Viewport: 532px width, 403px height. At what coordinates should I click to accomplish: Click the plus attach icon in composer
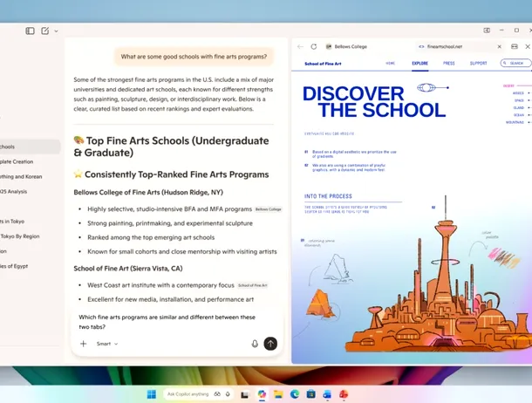[83, 344]
